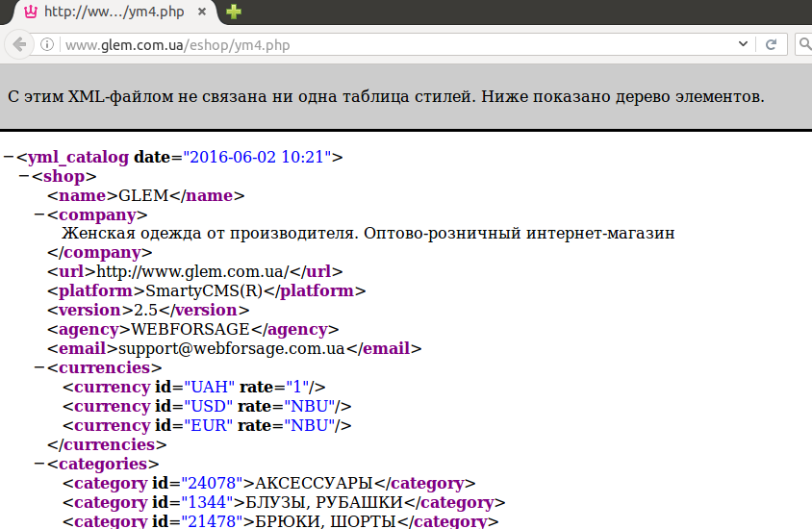Image resolution: width=812 pixels, height=529 pixels.
Task: Click the support@webforsage.com.ua email text
Action: click(x=232, y=349)
